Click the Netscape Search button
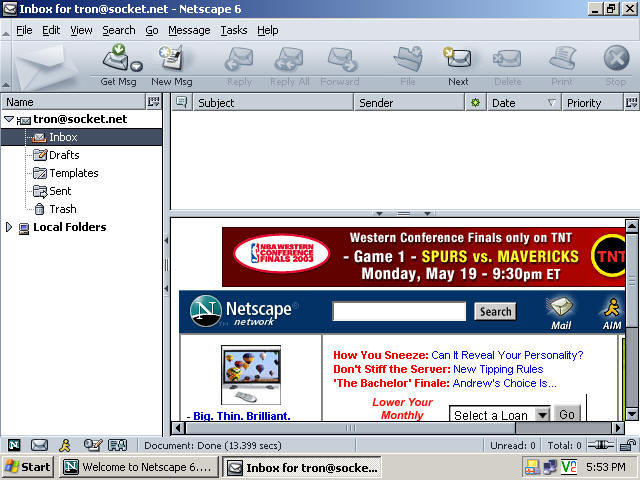This screenshot has width=640, height=480. 495,311
